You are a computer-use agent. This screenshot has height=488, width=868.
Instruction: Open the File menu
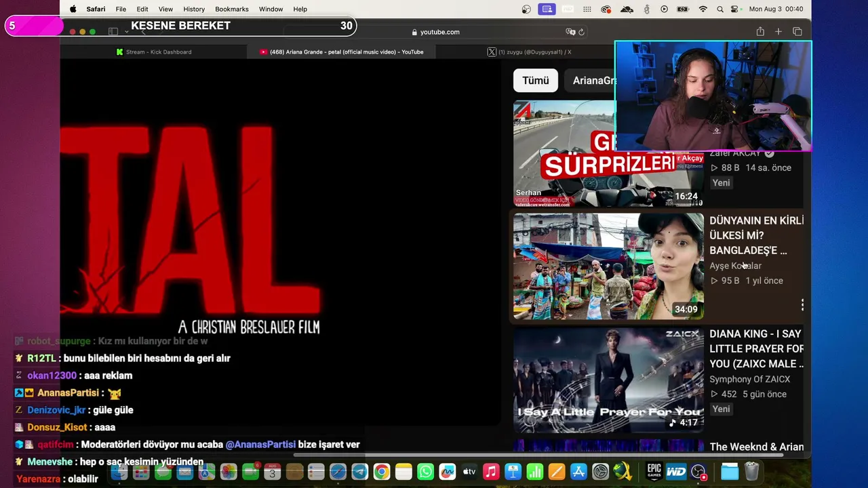pos(121,9)
